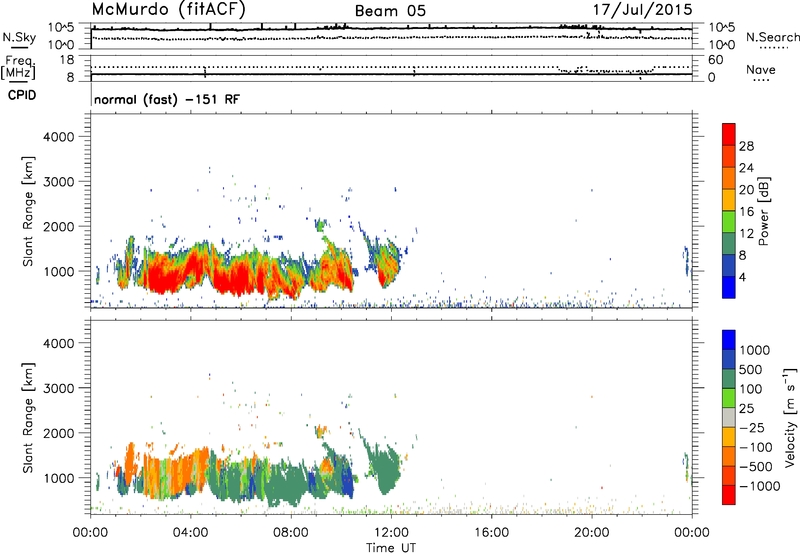Click the 'N.Search' legend label
The height and width of the screenshot is (554, 800).
click(x=773, y=37)
